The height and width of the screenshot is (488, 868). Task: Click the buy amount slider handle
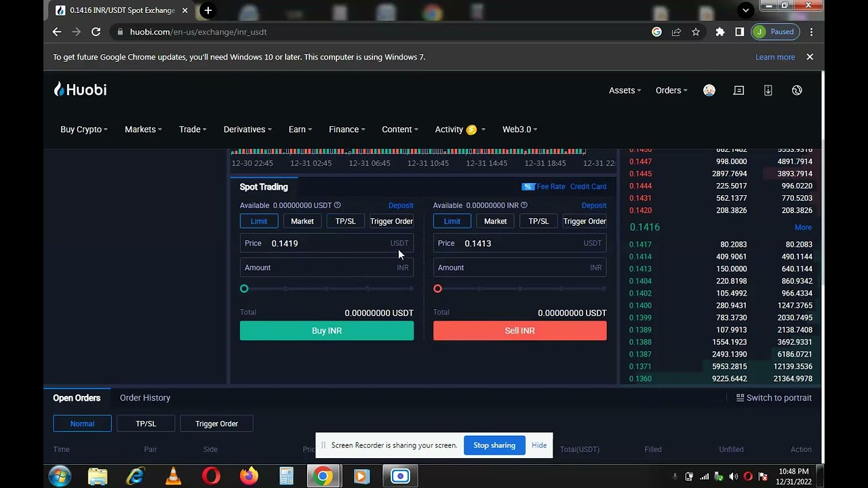[244, 289]
